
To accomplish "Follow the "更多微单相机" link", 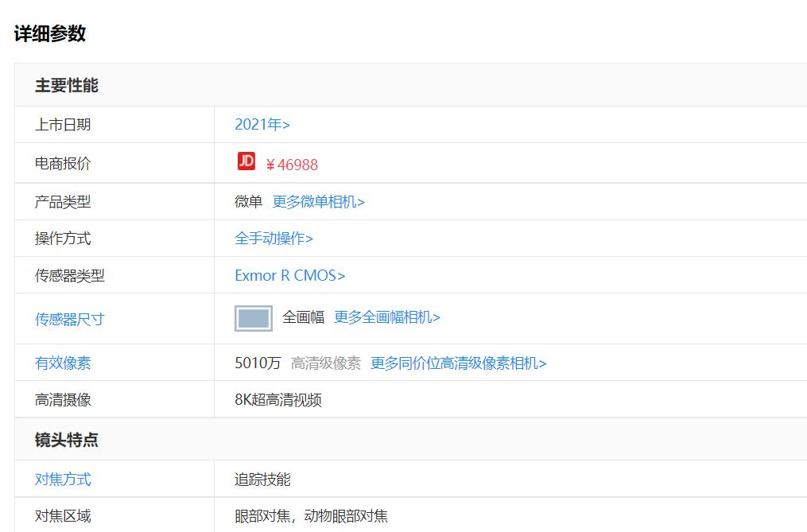I will 318,202.
